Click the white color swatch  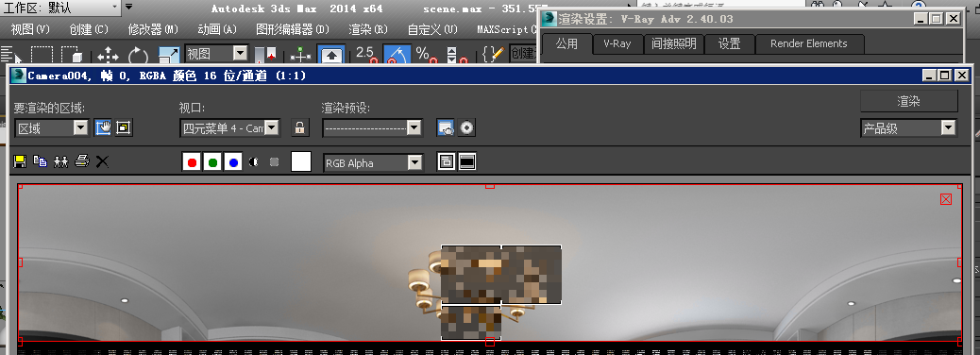[x=301, y=161]
